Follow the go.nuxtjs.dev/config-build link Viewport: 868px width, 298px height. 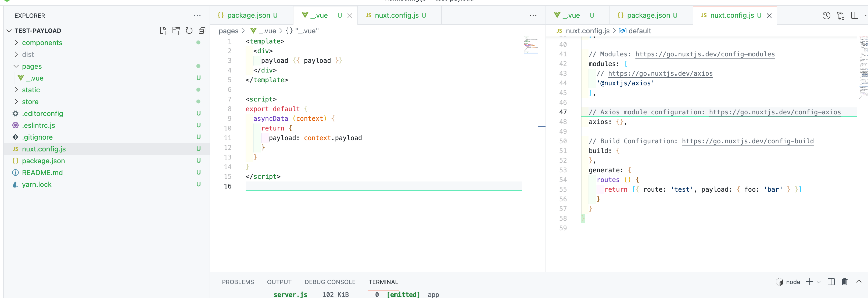pyautogui.click(x=747, y=141)
